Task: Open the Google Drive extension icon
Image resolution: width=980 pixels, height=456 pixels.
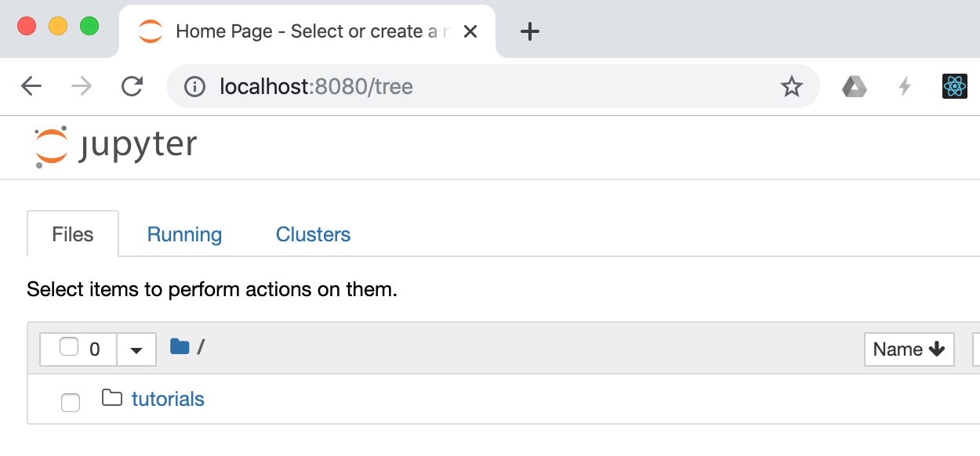Action: pos(855,87)
